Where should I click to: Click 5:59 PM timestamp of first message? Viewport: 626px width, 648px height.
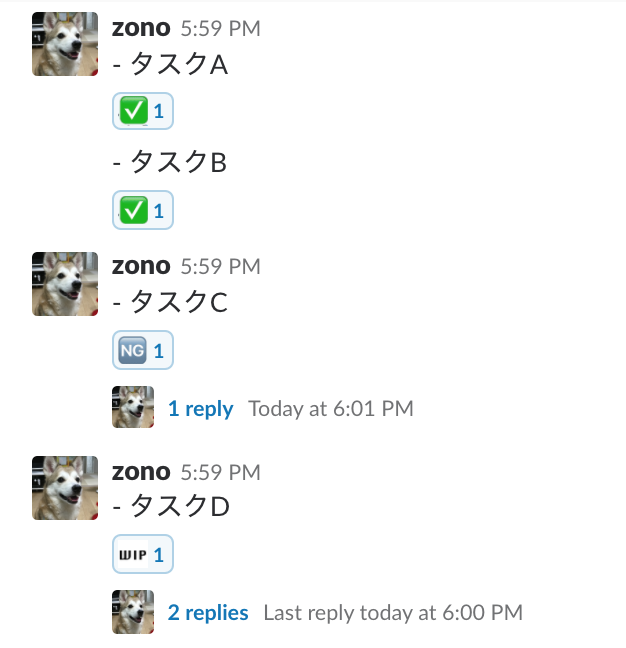tap(220, 29)
